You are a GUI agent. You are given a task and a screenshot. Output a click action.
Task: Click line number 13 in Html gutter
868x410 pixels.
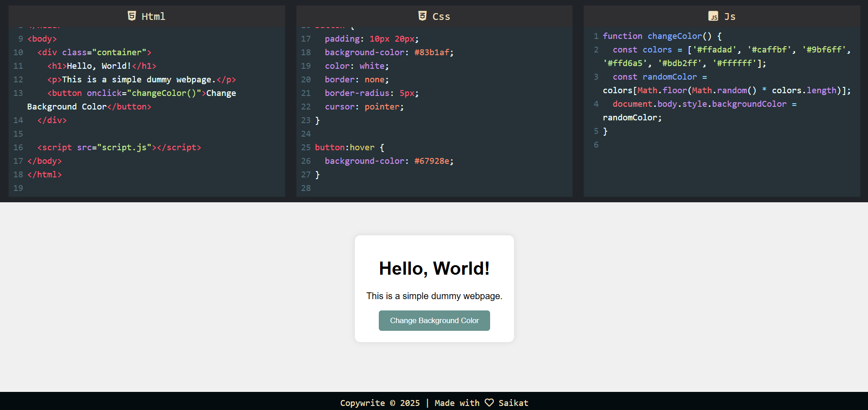(18, 93)
